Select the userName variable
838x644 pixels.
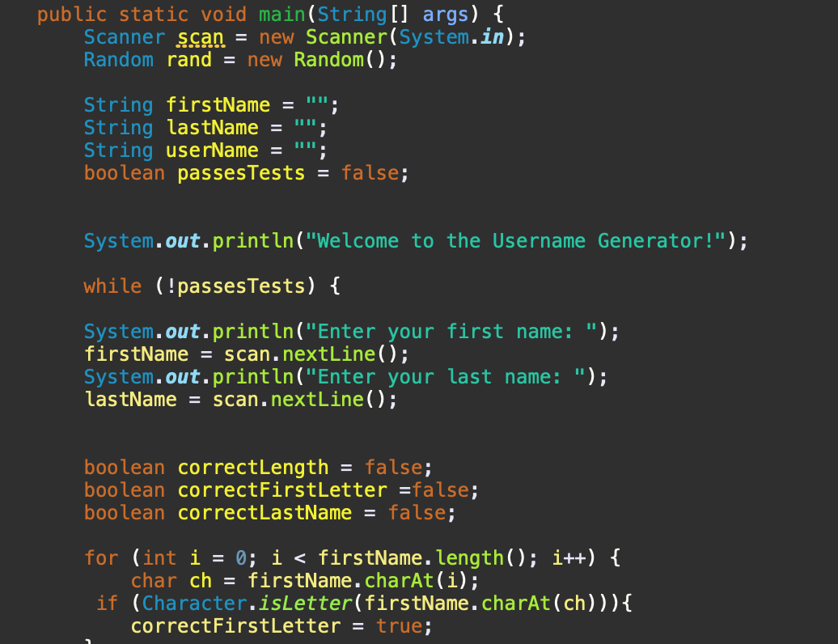(x=211, y=150)
